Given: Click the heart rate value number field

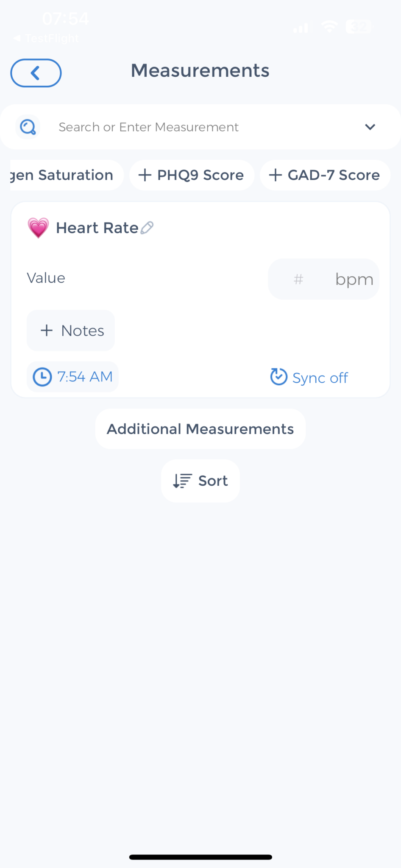Looking at the screenshot, I should click(298, 279).
